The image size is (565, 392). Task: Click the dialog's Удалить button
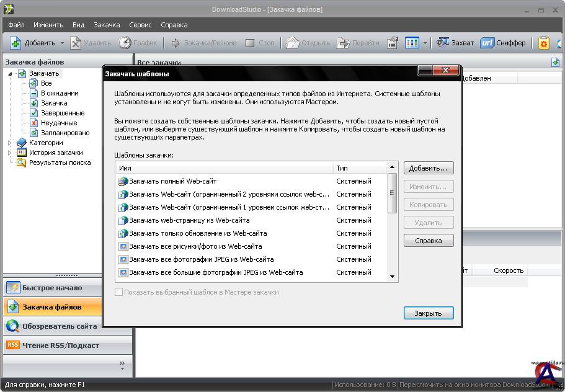point(428,223)
